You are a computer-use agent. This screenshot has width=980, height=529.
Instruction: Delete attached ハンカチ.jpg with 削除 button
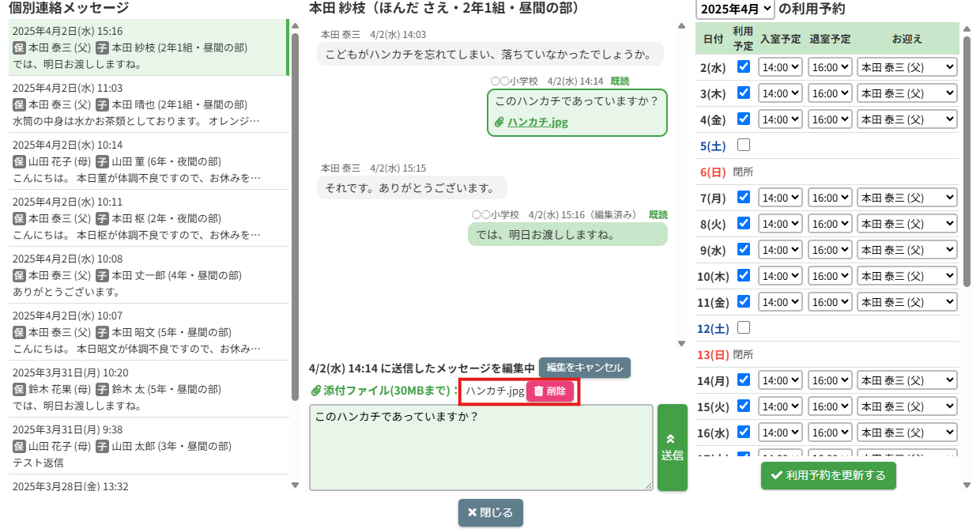pyautogui.click(x=550, y=391)
